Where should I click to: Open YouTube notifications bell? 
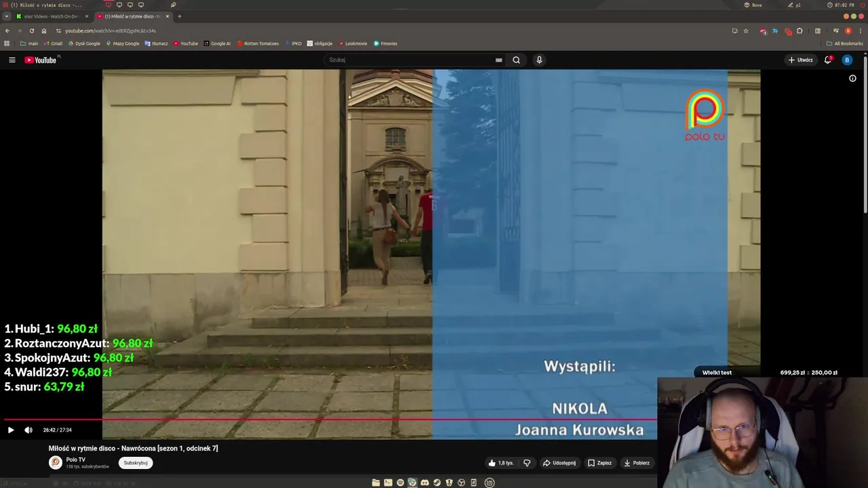point(827,60)
